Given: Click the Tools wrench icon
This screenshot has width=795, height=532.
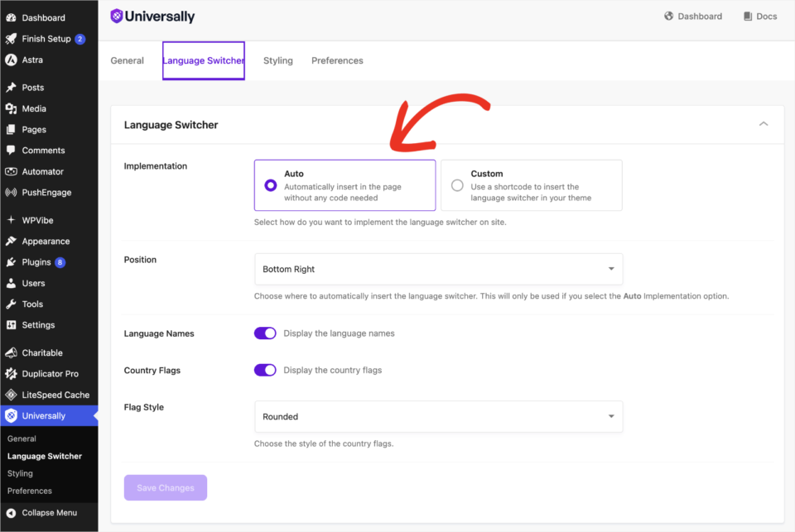Looking at the screenshot, I should tap(11, 304).
